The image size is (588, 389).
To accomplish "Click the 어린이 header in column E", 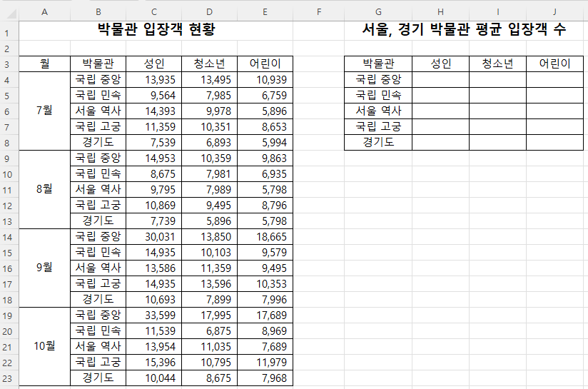I will point(265,64).
